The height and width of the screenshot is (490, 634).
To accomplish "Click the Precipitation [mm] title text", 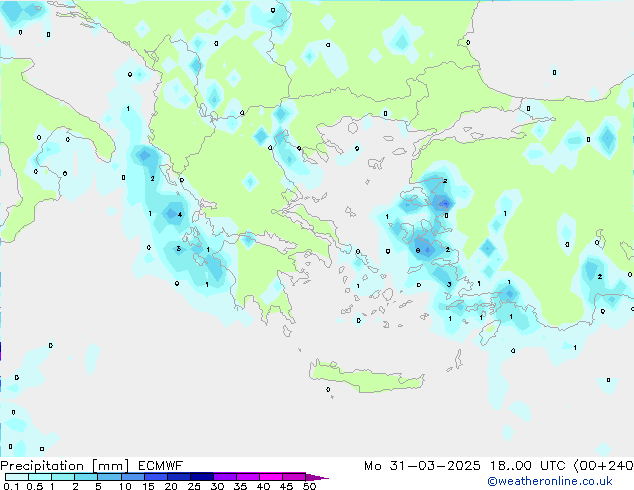I will (65, 466).
